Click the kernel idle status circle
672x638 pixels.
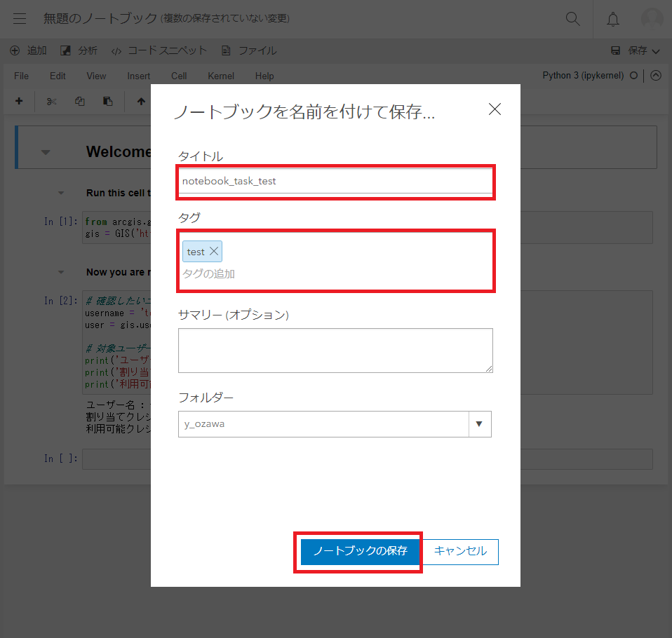pos(634,76)
